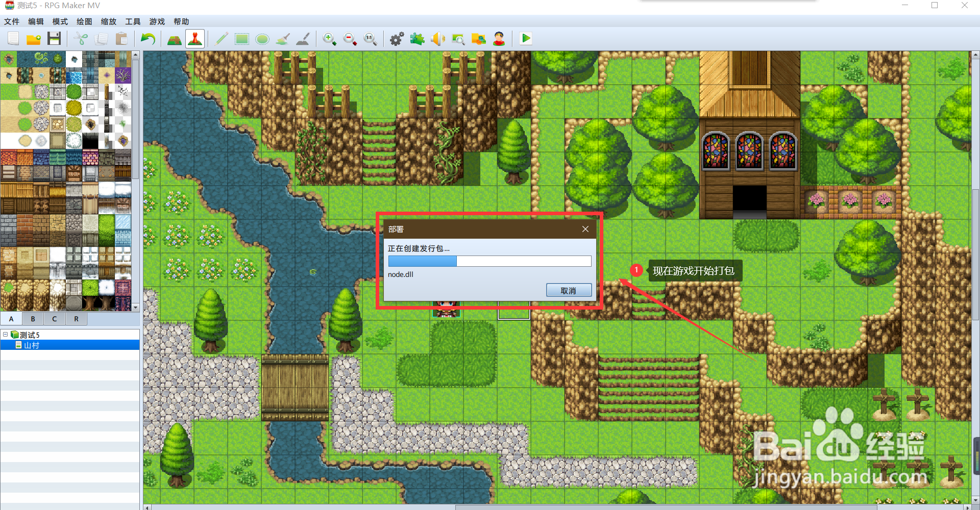Select the Flood Fill tool
Viewport: 980px width, 510px height.
[x=283, y=39]
